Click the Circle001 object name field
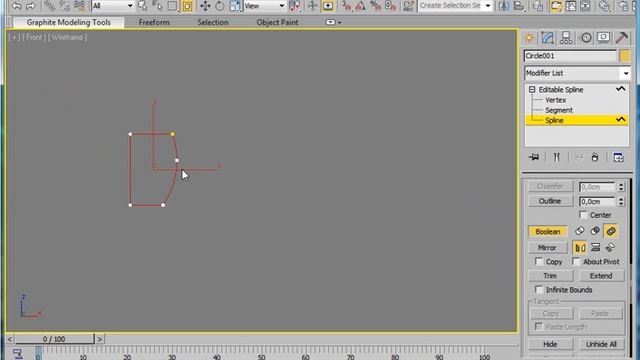The width and height of the screenshot is (640, 360). 570,56
